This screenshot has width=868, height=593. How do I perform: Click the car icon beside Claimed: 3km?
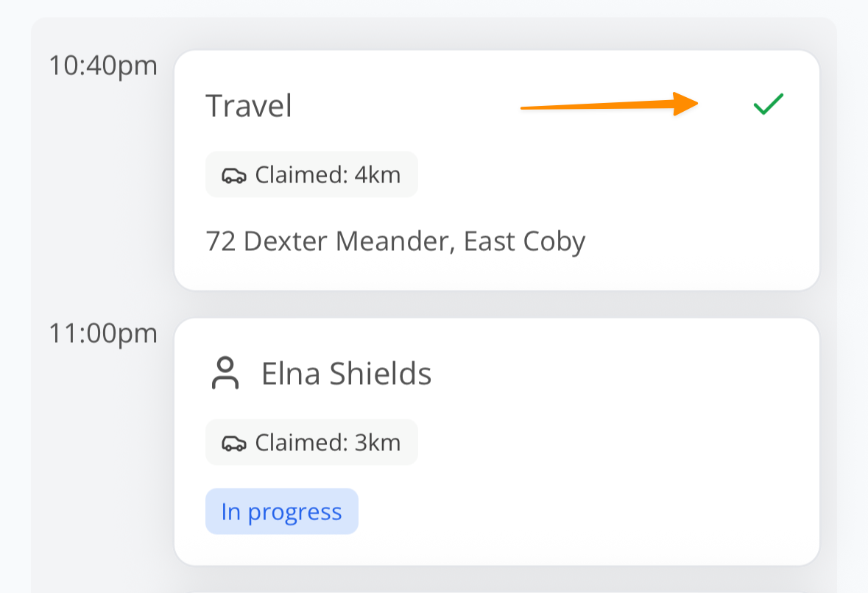click(233, 443)
